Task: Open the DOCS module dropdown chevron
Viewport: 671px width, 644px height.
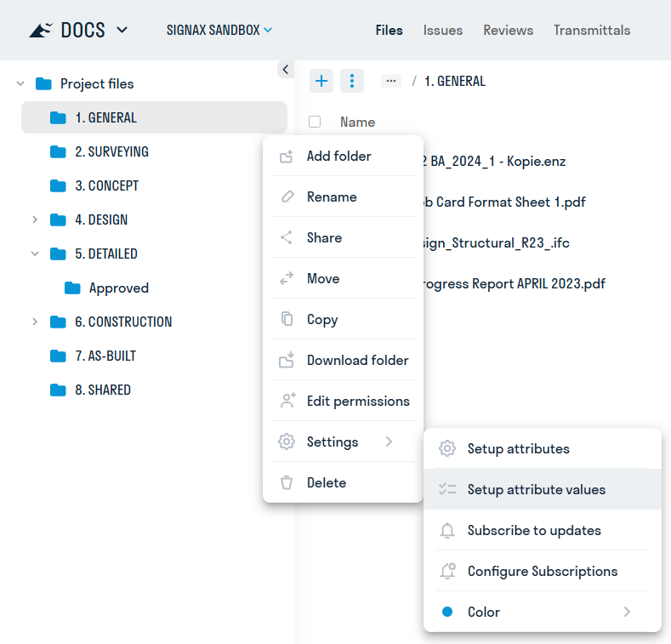Action: tap(122, 30)
